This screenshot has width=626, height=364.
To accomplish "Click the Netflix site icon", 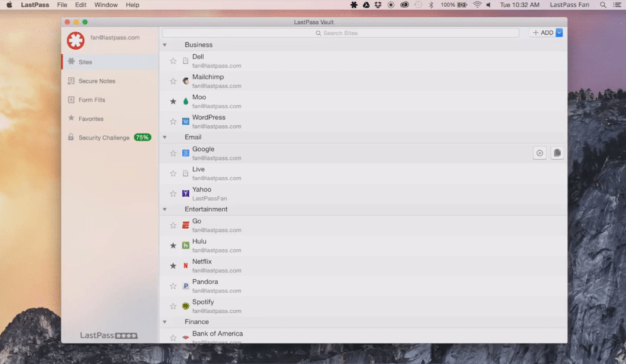I will coord(186,266).
